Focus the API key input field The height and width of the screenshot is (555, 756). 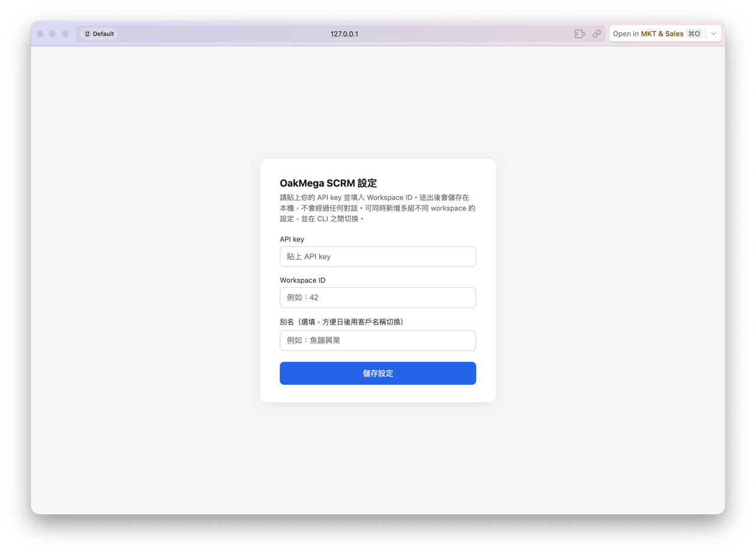click(x=378, y=257)
